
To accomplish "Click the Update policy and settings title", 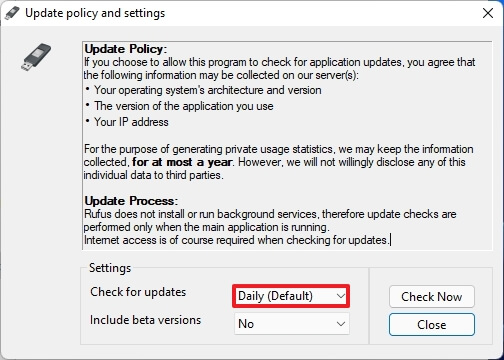I will click(x=95, y=13).
